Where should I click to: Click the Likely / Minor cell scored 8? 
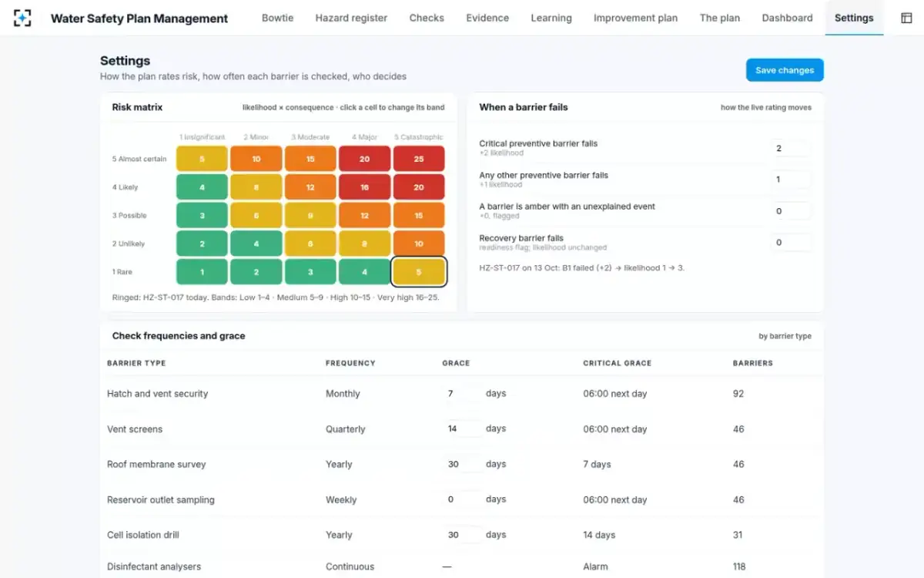256,187
